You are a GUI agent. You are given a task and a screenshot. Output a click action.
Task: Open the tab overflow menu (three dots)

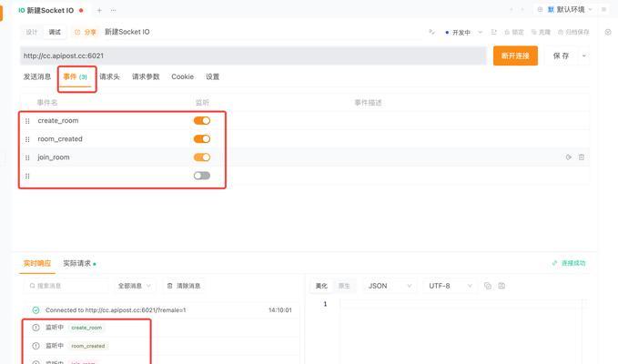[114, 10]
